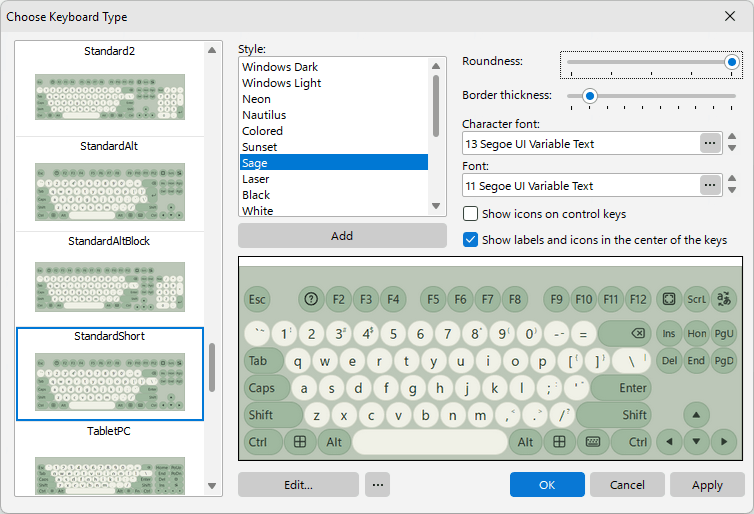This screenshot has height=514, width=754.
Task: Click the Cancel button
Action: pyautogui.click(x=627, y=485)
